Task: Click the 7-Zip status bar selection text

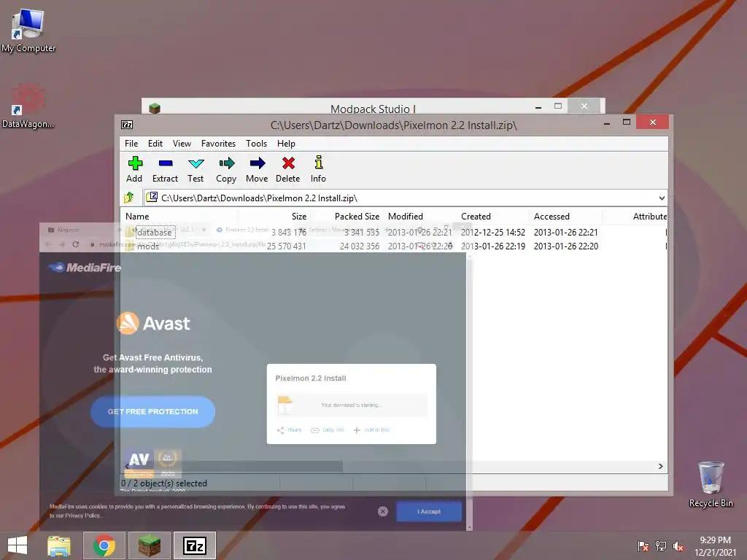Action: (164, 483)
